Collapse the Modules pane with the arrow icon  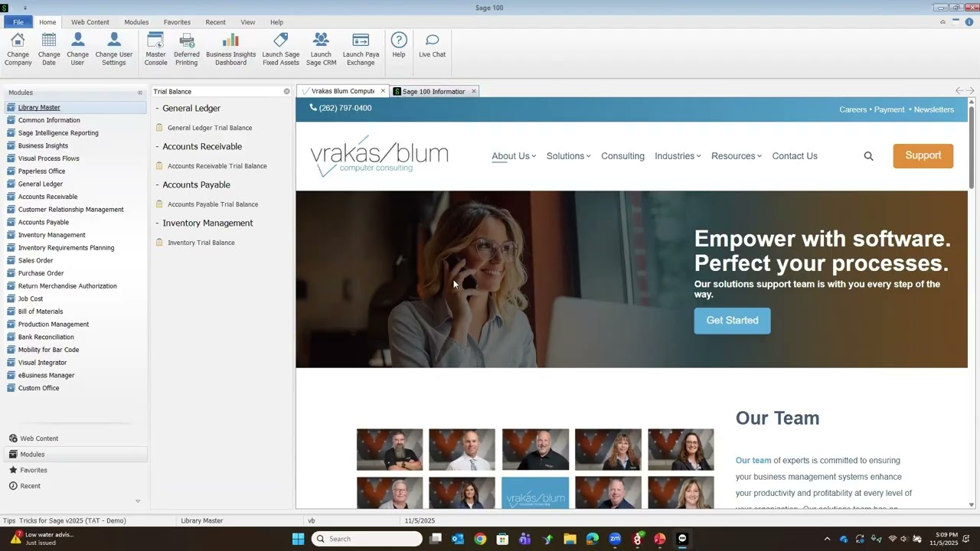[139, 93]
